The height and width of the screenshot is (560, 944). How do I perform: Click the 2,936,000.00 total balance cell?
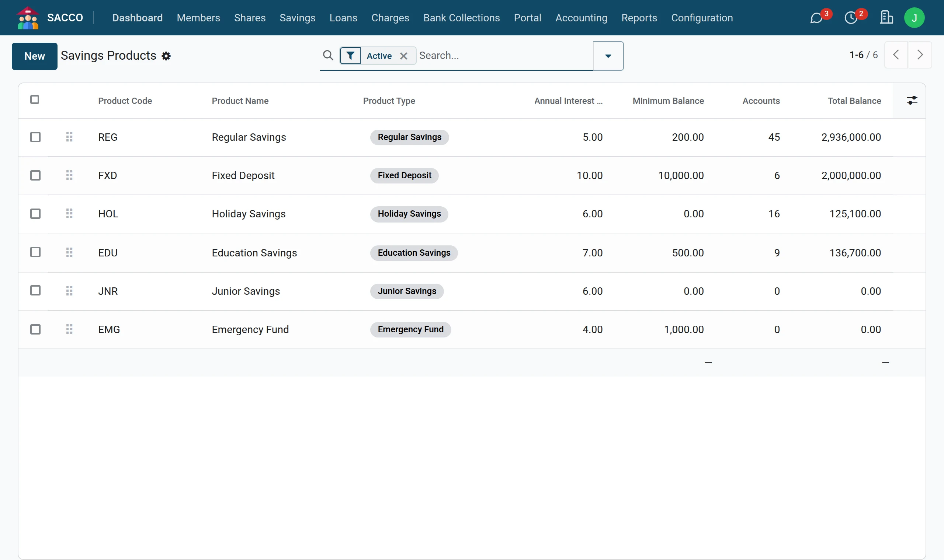point(851,137)
